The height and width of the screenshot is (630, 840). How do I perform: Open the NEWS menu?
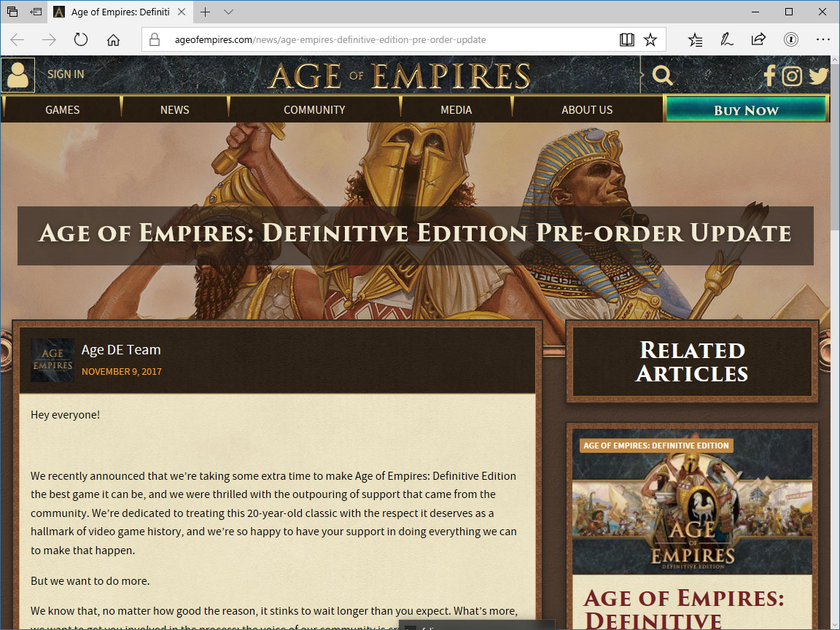coord(175,110)
